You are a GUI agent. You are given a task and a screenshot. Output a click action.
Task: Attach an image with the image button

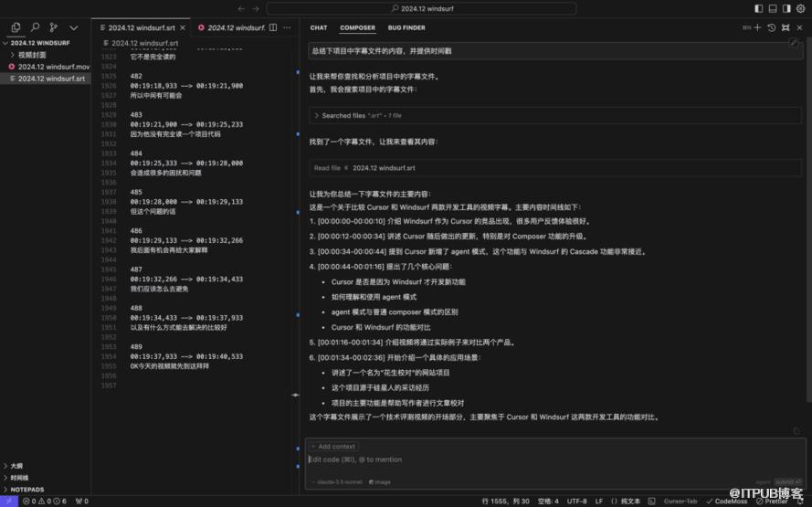tap(380, 481)
